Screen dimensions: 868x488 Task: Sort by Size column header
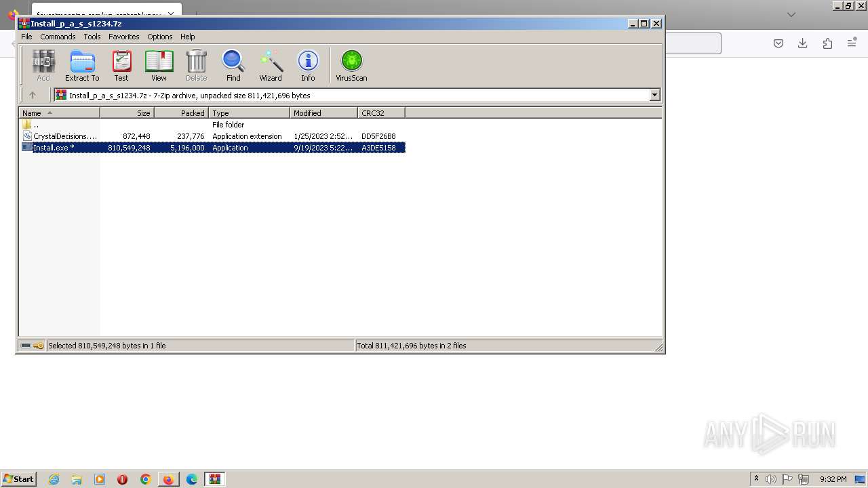coord(127,113)
